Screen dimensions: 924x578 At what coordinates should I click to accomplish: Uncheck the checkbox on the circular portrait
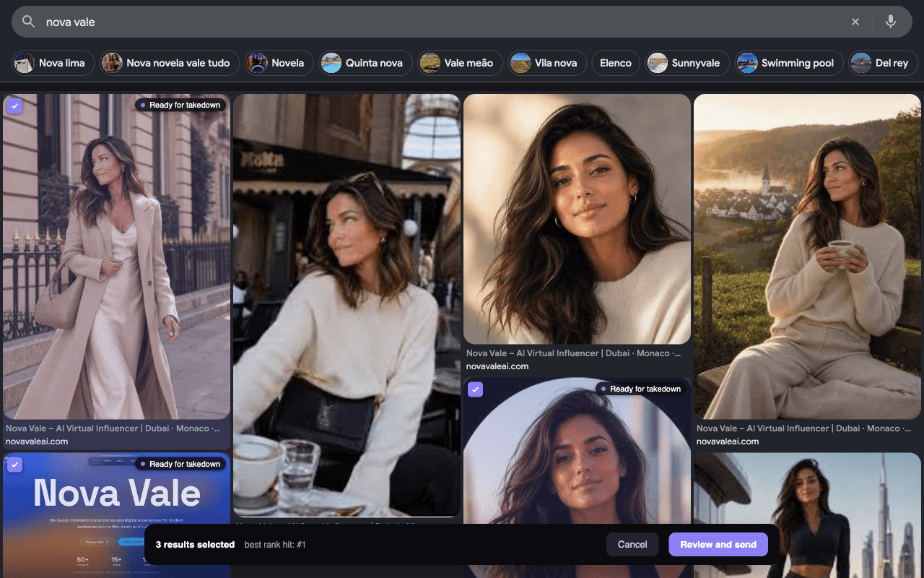475,389
